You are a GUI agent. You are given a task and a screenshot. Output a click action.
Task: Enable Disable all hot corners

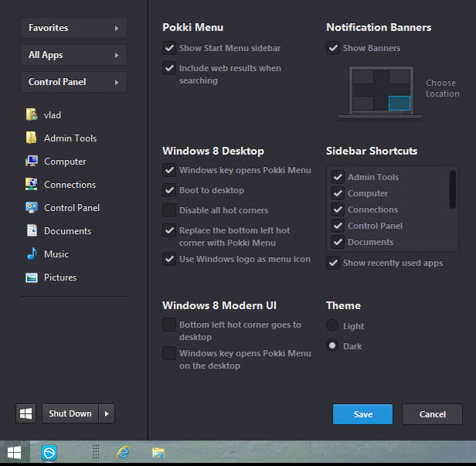(169, 210)
